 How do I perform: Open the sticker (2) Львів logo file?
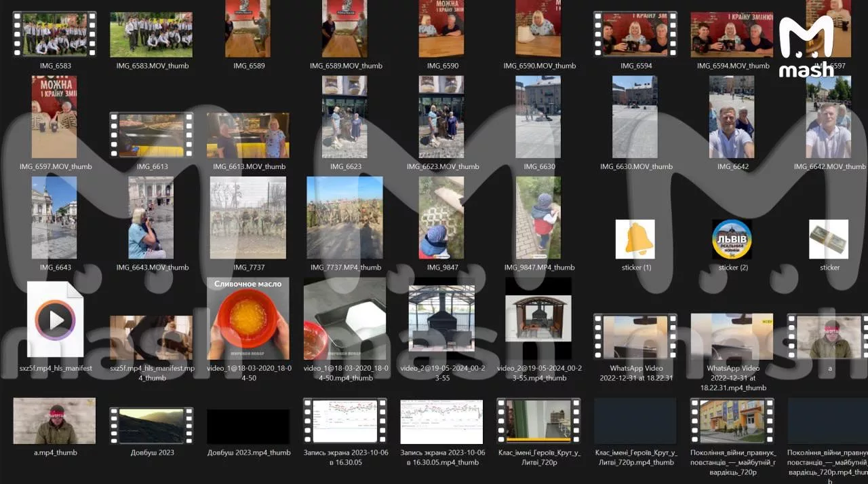click(x=732, y=239)
